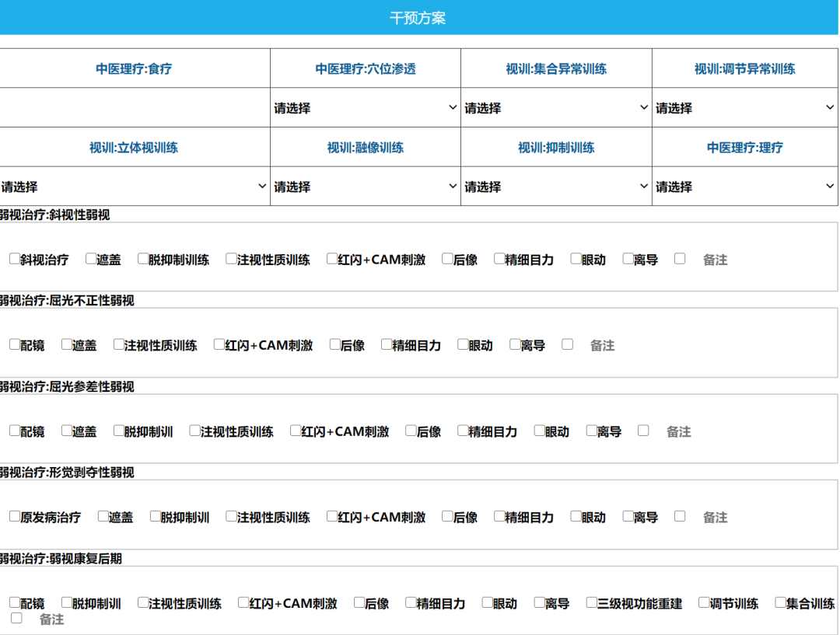Check 眼动 in 弱视康复后期 row

click(x=487, y=602)
